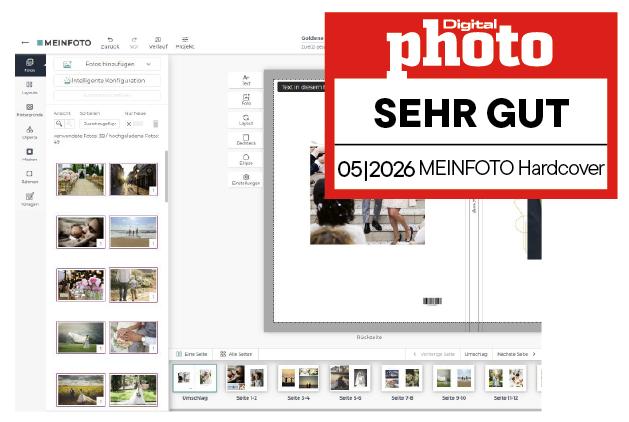Viewport: 629px width, 422px height.
Task: Insert an Ellipse shape
Action: pyautogui.click(x=246, y=160)
